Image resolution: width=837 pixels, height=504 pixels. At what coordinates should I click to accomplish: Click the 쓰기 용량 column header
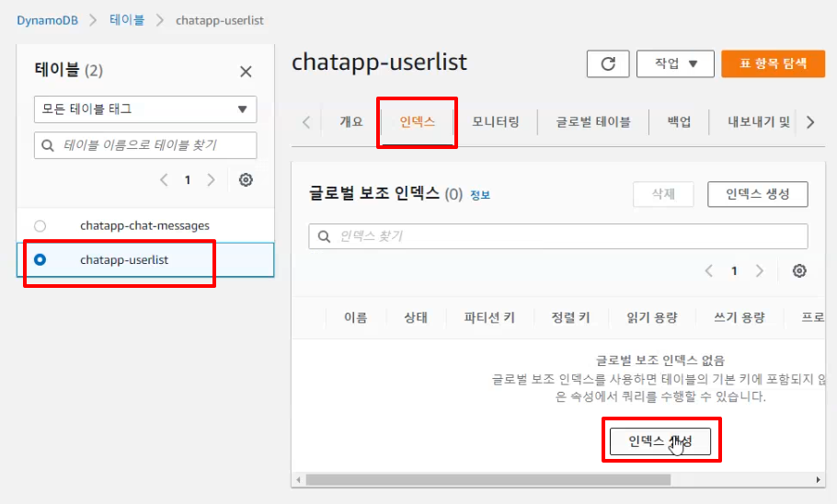(x=740, y=317)
